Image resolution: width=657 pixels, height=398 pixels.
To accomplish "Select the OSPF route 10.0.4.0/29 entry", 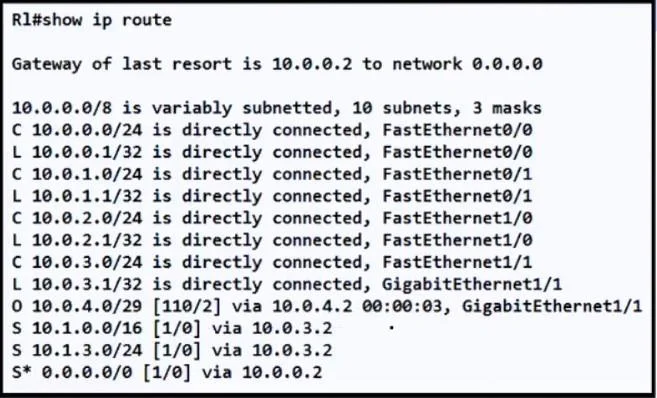I will pyautogui.click(x=327, y=307).
